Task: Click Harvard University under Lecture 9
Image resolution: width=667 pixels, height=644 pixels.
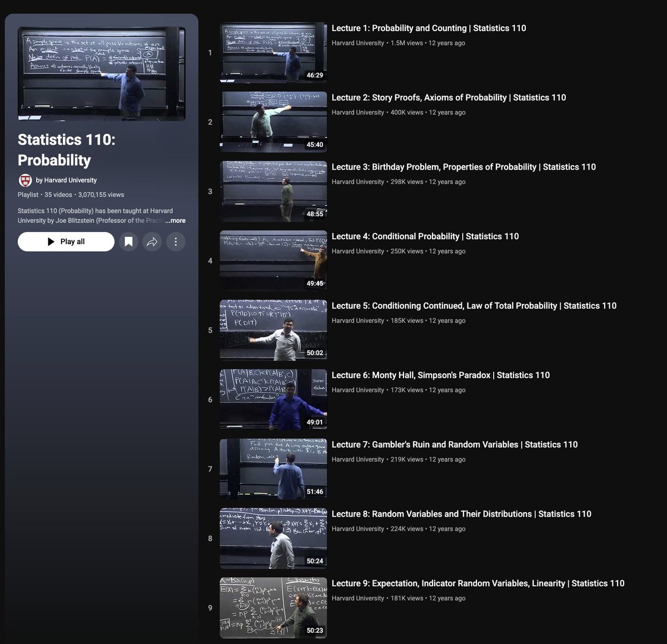Action: pos(358,598)
